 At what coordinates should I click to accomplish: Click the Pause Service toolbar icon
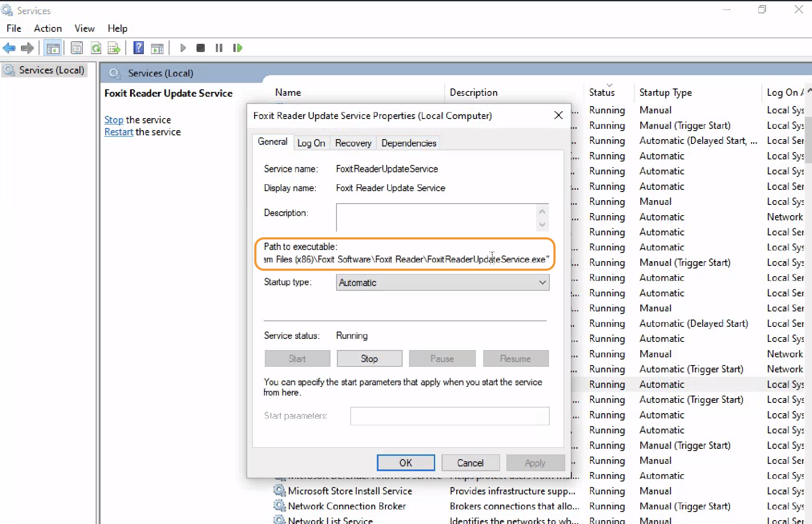pyautogui.click(x=219, y=48)
